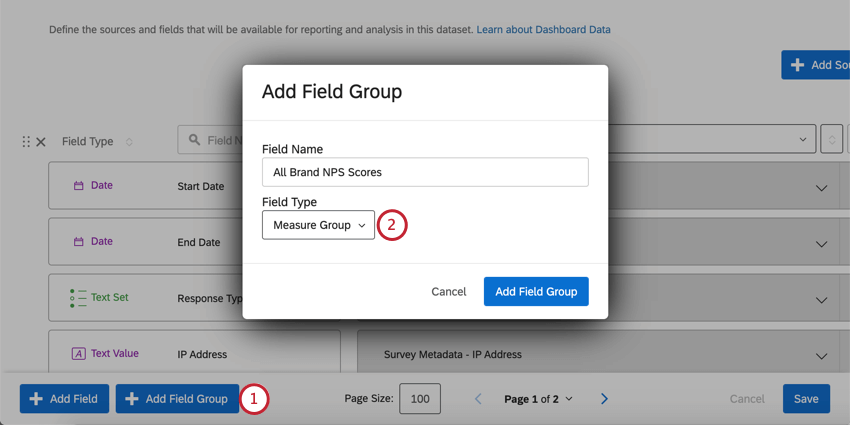Click the Text Set list icon
The width and height of the screenshot is (850, 425).
[x=78, y=298]
